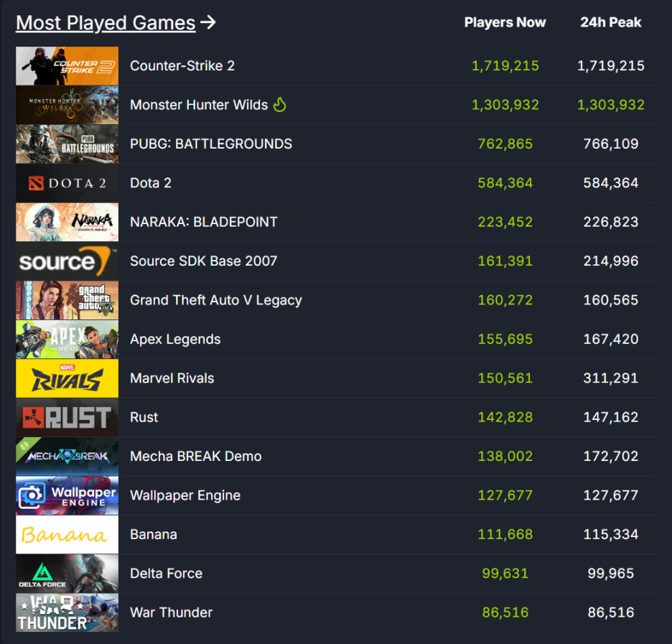The image size is (672, 644).
Task: Open the yellow Marvel Rivals thumbnail
Action: pos(67,378)
